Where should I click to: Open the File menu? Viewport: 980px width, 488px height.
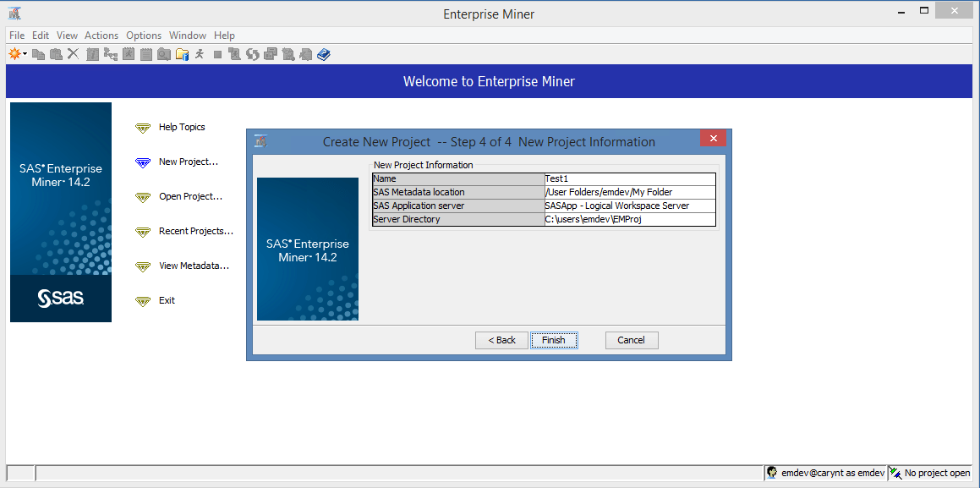click(x=16, y=36)
